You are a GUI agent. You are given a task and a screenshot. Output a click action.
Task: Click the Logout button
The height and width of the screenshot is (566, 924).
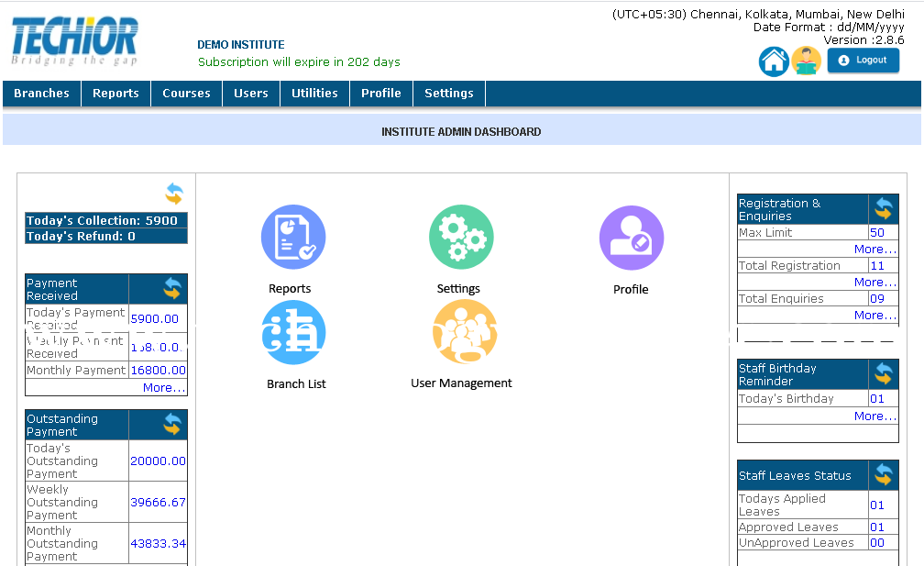863,61
